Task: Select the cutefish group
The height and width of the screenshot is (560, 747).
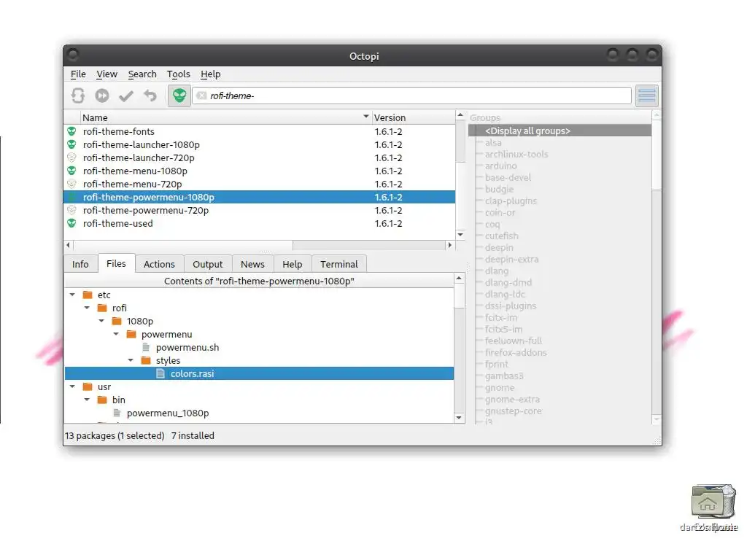Action: [x=502, y=236]
